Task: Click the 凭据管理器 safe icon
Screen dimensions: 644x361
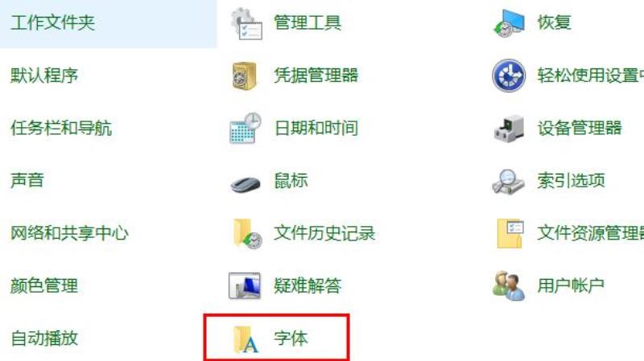Action: (x=245, y=76)
